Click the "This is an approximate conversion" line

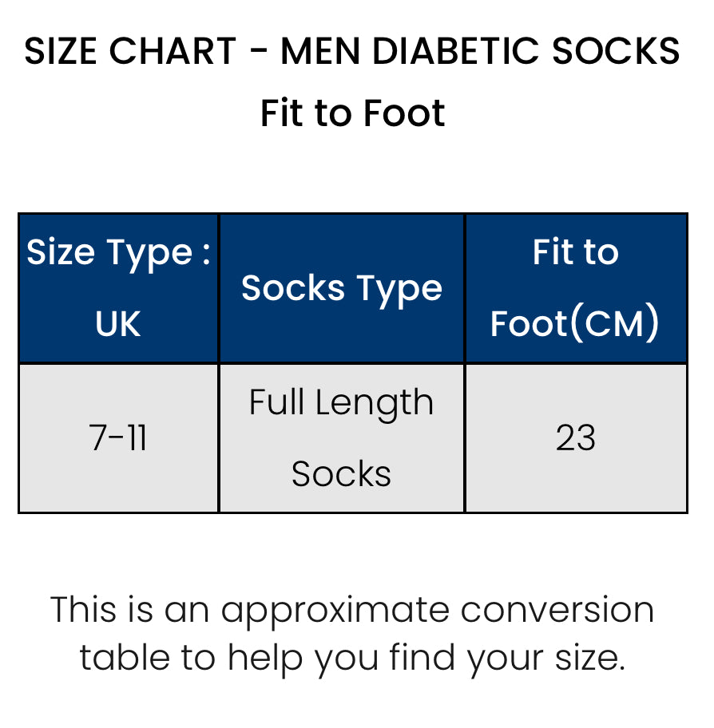point(352,611)
